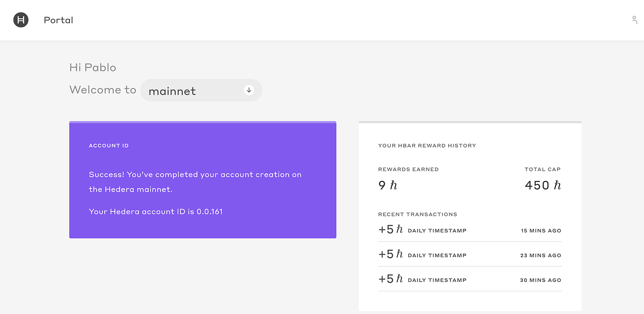The width and height of the screenshot is (644, 314).
Task: Click the ℏ symbol beside Total Cap
Action: click(557, 185)
